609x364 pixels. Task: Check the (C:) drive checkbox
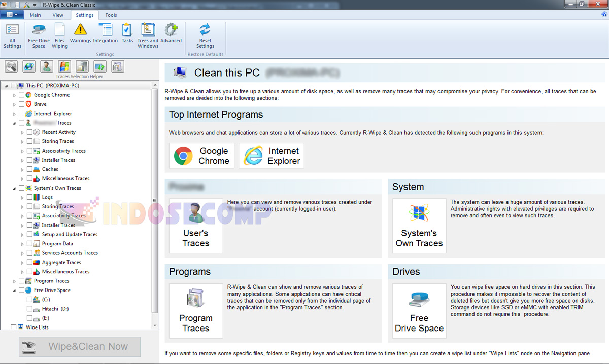tap(29, 300)
